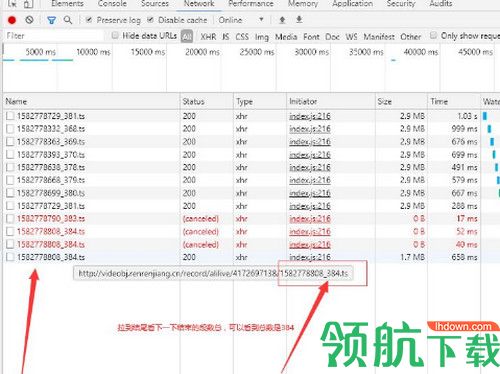
Task: Click file icon of 1582778638_378.ts
Action: click(x=10, y=167)
